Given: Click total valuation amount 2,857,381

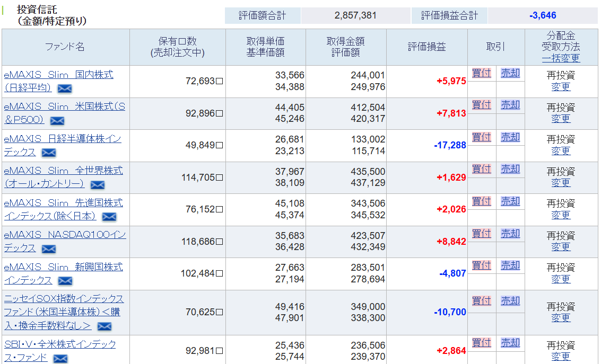Looking at the screenshot, I should pos(355,15).
